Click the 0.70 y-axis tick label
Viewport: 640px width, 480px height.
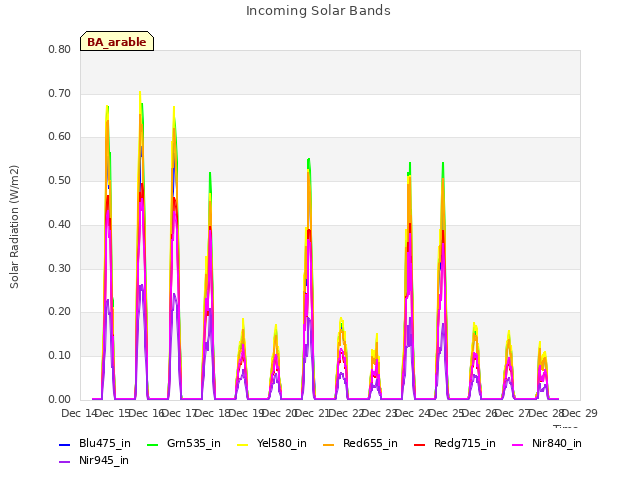(x=60, y=93)
